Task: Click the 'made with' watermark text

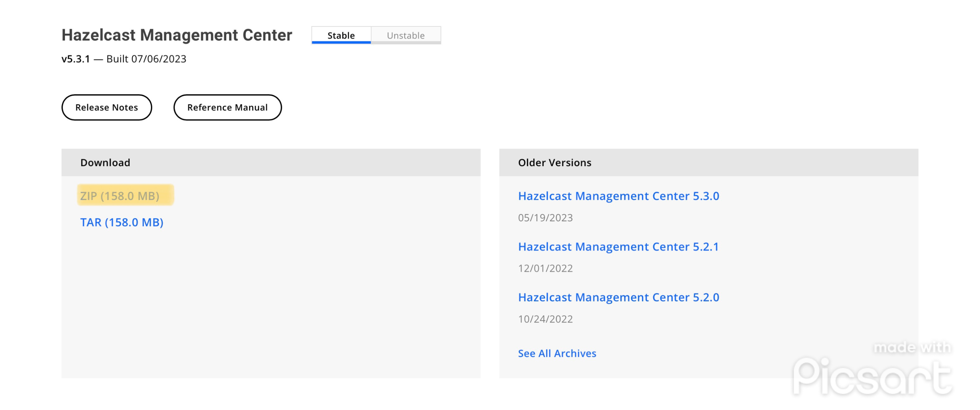Action: 912,347
